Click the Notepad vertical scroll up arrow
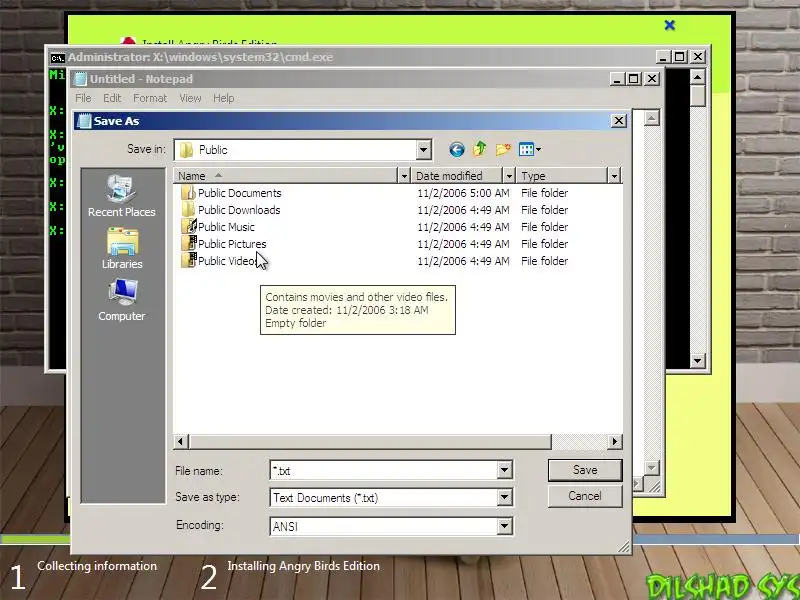The height and width of the screenshot is (600, 800). tap(652, 118)
